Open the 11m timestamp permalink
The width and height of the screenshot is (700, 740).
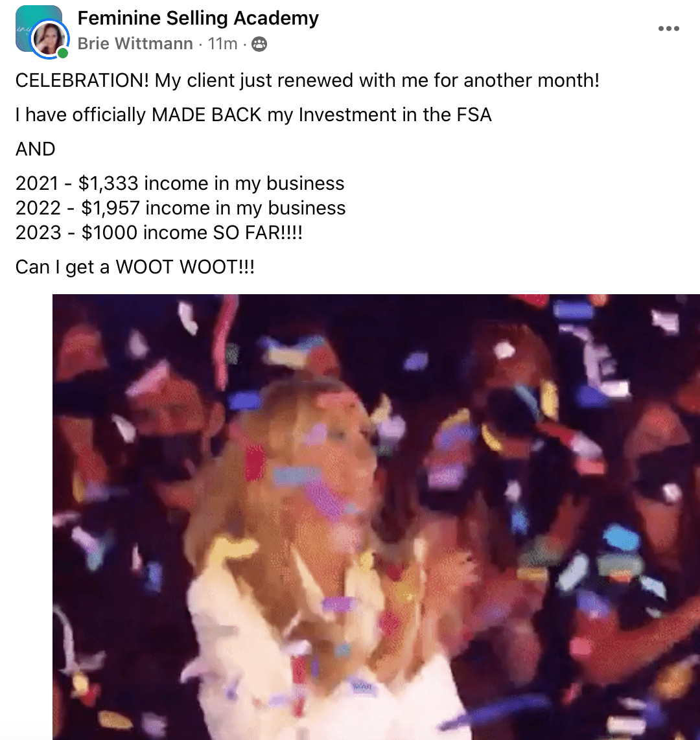point(222,44)
